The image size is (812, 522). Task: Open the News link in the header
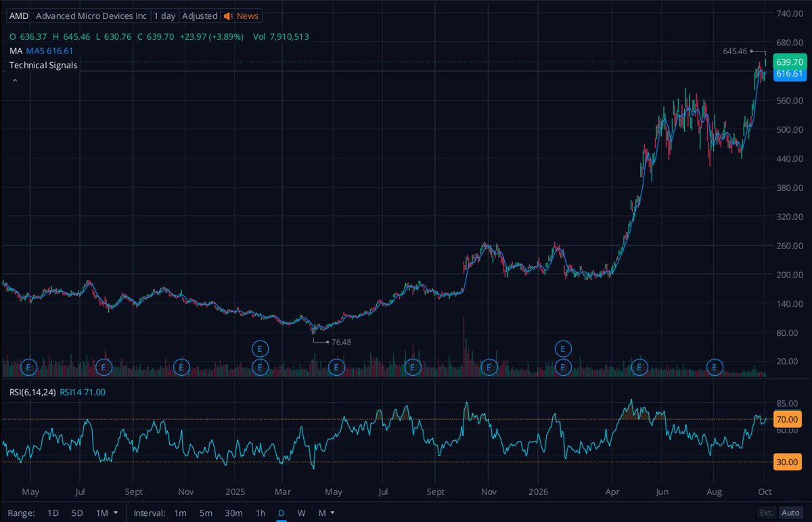tap(247, 16)
